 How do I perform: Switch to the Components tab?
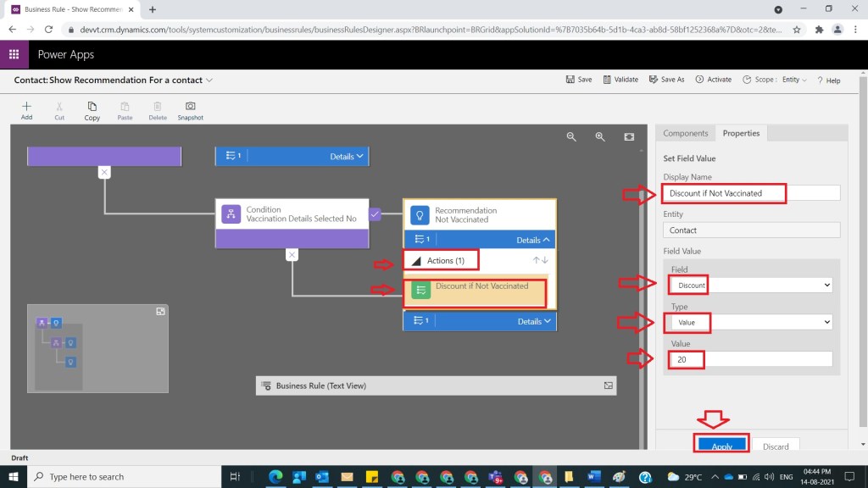click(685, 133)
